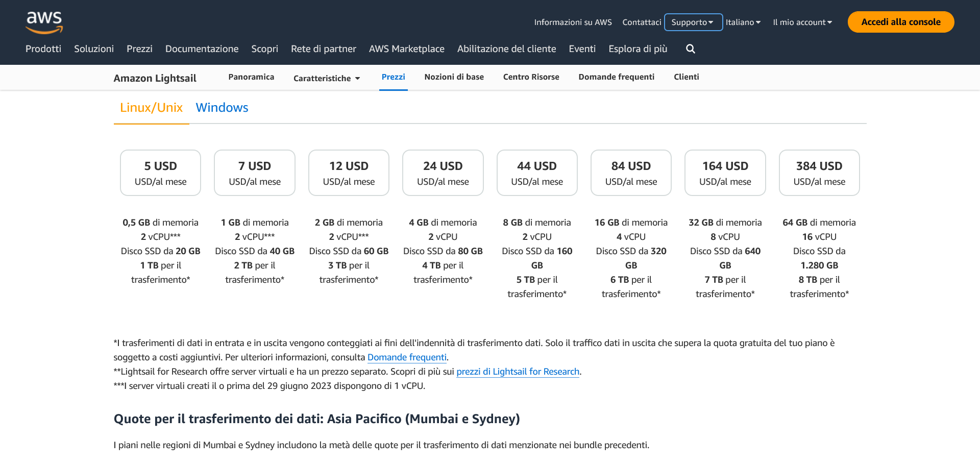Click the '1.280 GB' disk text
This screenshot has height=466, width=980.
click(x=819, y=265)
